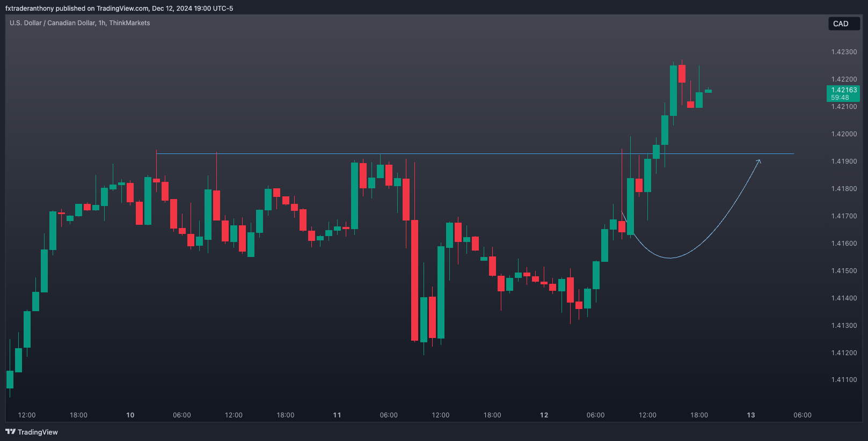Click the date label 11 on time axis
The width and height of the screenshot is (868, 441).
pyautogui.click(x=337, y=415)
